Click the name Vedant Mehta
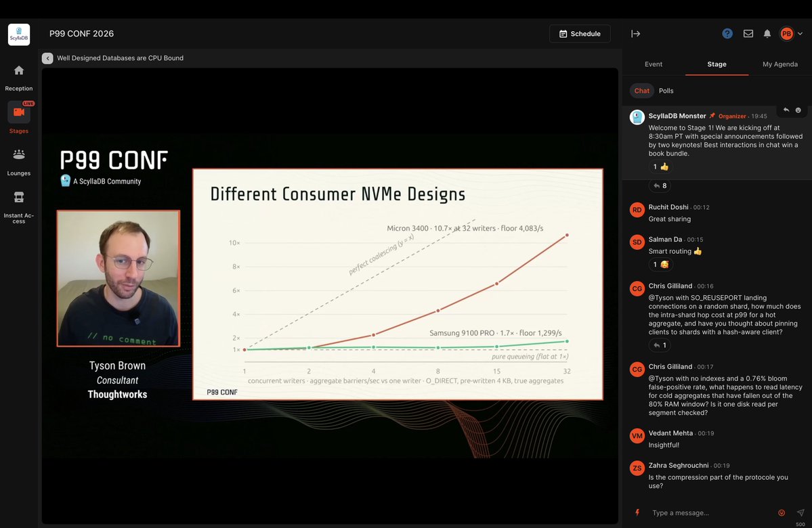The height and width of the screenshot is (528, 812). coord(670,433)
